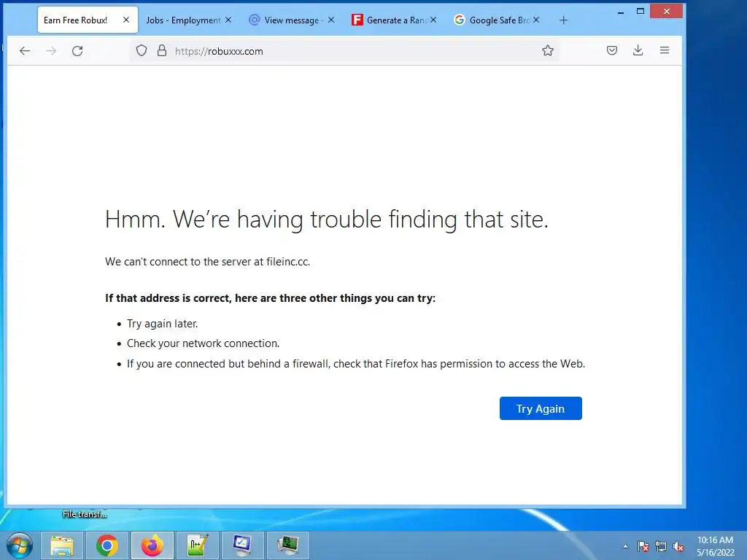Switch to the Generate a Random tab
This screenshot has height=560, width=747.
[x=394, y=20]
